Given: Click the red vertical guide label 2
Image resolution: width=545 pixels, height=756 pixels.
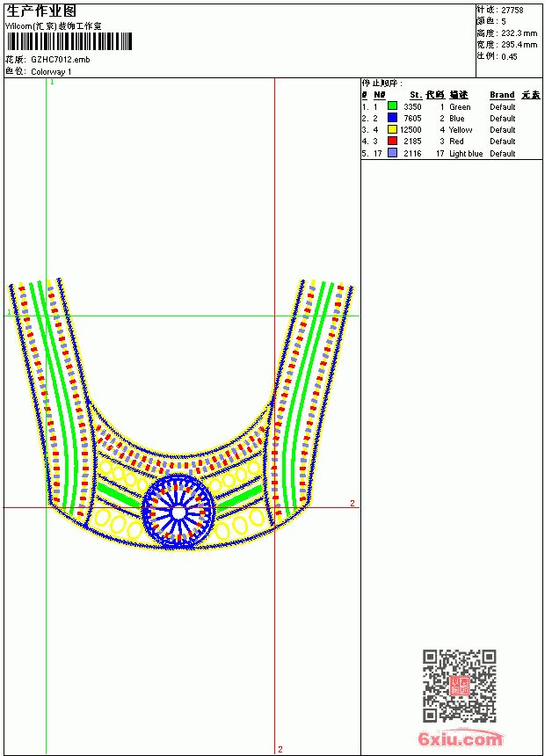Looking at the screenshot, I should pos(280,749).
